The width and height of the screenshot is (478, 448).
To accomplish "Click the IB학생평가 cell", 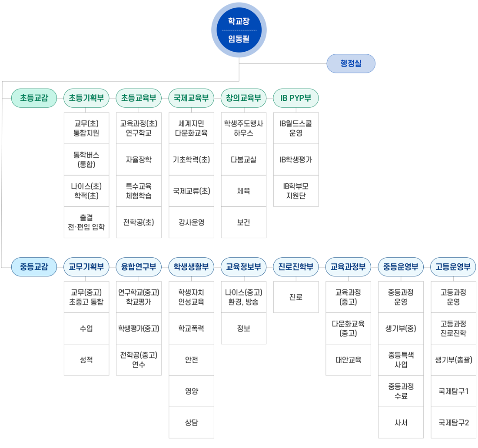I will 295,159.
